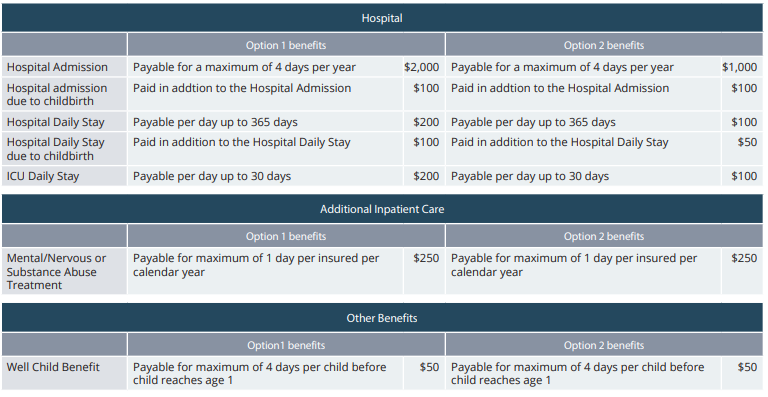The height and width of the screenshot is (397, 768).
Task: Select "Payable per day up to 30 days" under Option 2
Action: click(530, 176)
